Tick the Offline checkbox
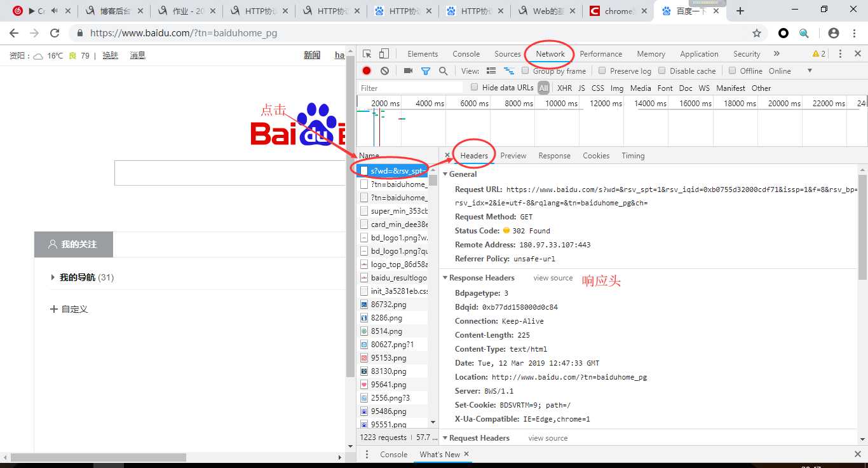The width and height of the screenshot is (868, 468). click(x=732, y=71)
